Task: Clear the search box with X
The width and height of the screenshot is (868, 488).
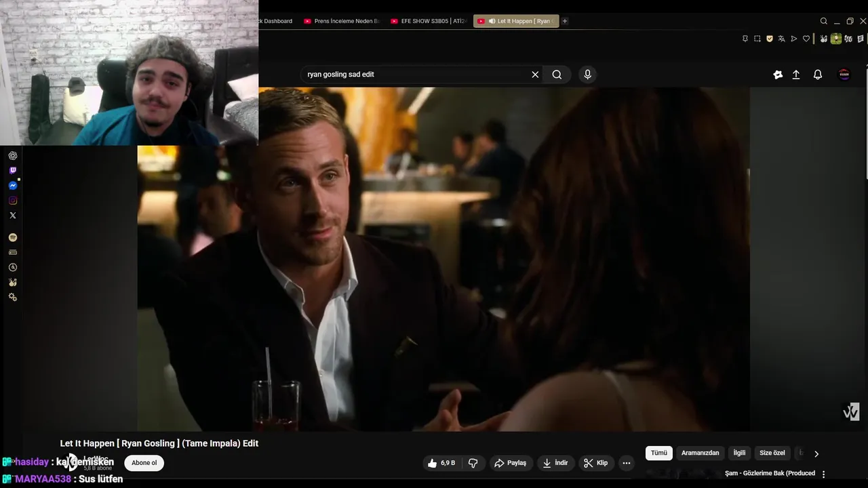Action: [x=535, y=75]
